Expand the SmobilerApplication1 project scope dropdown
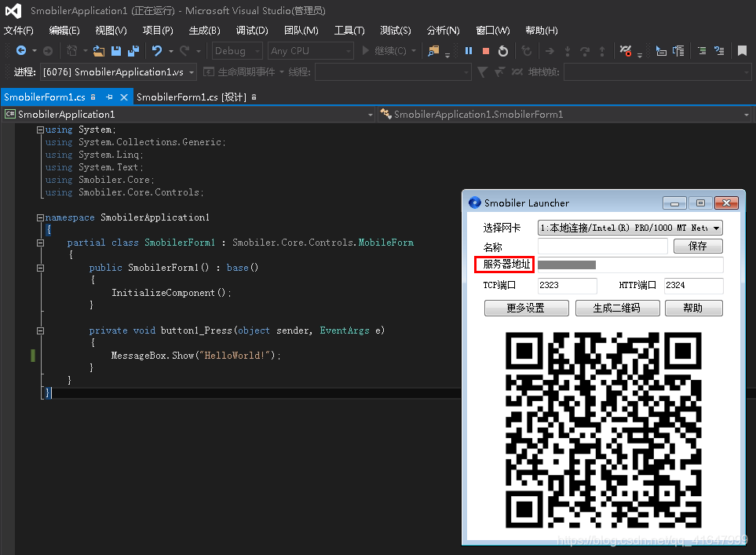756x555 pixels. point(371,115)
